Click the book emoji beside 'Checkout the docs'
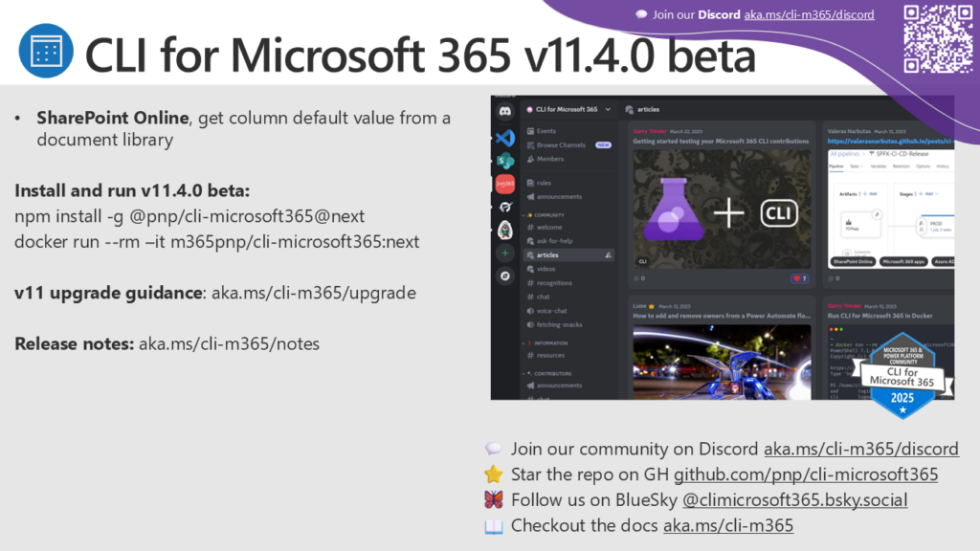The width and height of the screenshot is (980, 551). (x=493, y=526)
